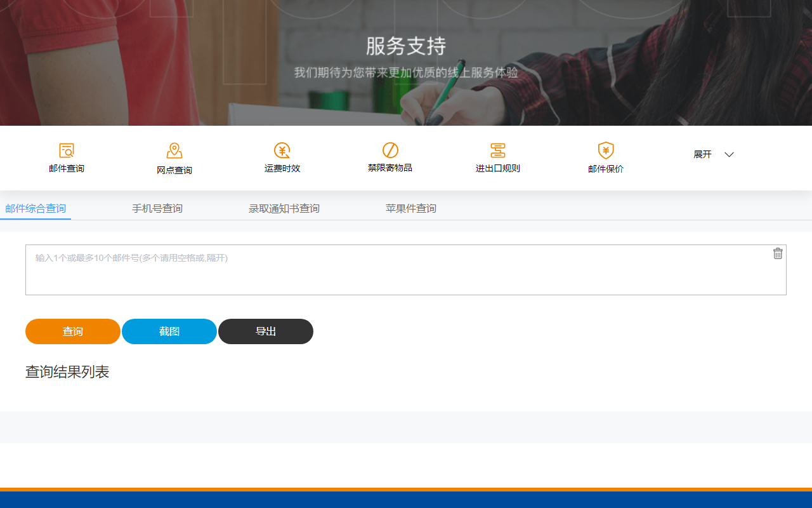Click the trash icon to clear input
The image size is (812, 508).
pyautogui.click(x=778, y=253)
